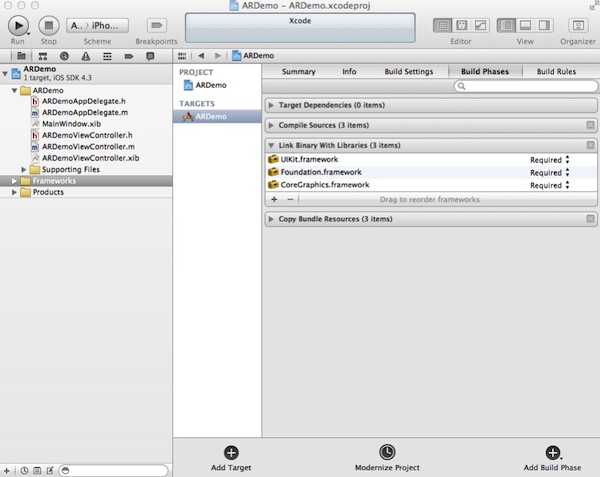Collapse the ARDemo group folder triangle
600x477 pixels.
15,91
